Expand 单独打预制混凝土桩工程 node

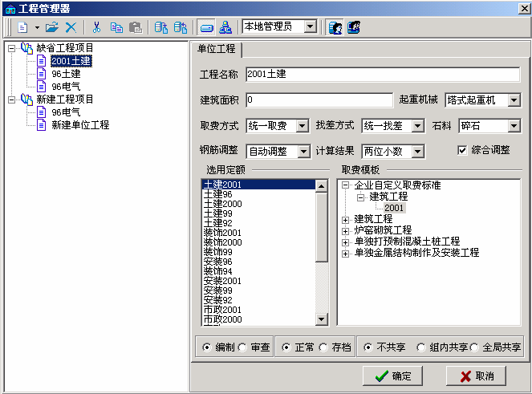345,242
